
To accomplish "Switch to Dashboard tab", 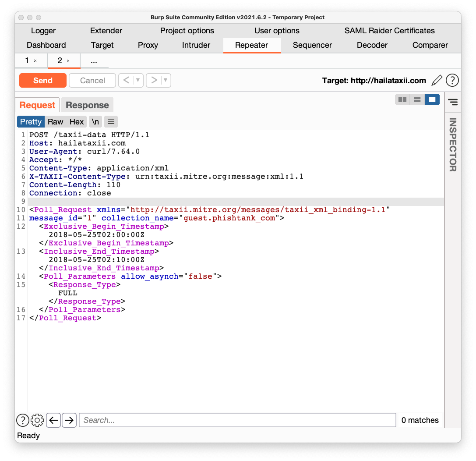I will coord(46,45).
